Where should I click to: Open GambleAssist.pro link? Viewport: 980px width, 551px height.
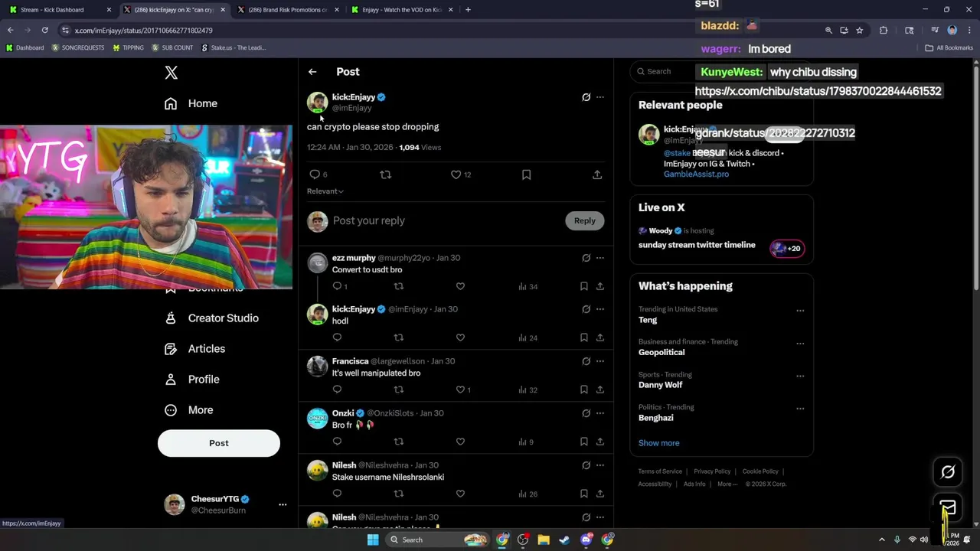point(696,174)
